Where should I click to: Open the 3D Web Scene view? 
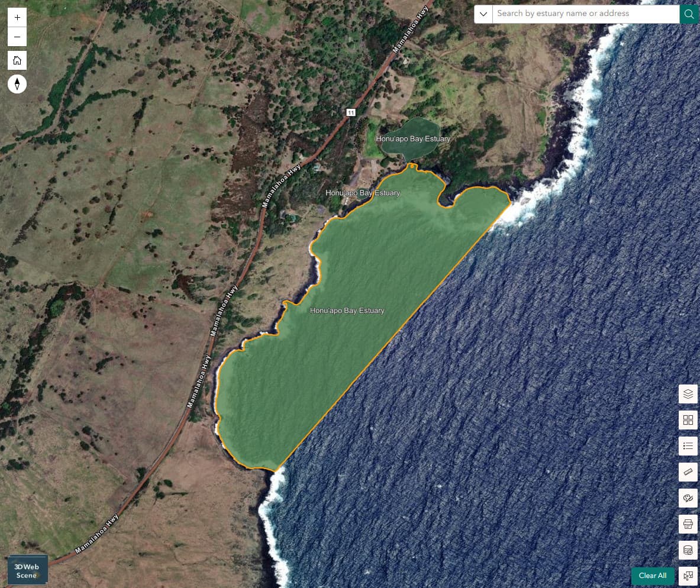26,570
